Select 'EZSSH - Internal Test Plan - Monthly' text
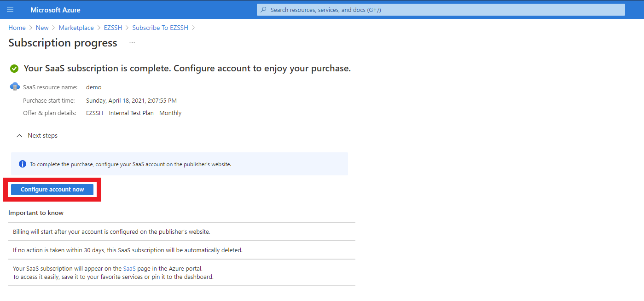 point(133,113)
